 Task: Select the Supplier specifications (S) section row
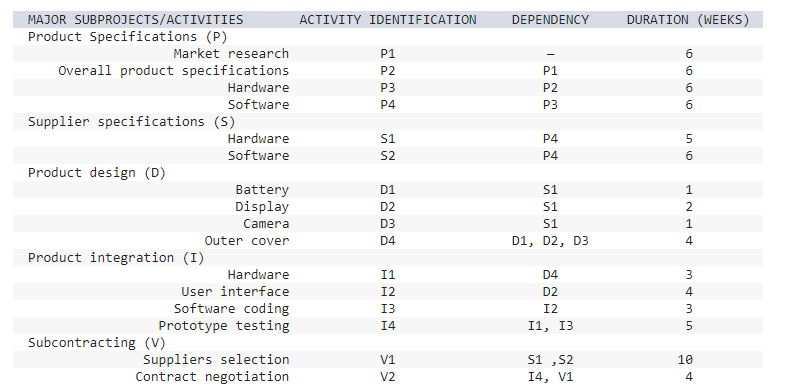[x=387, y=122]
